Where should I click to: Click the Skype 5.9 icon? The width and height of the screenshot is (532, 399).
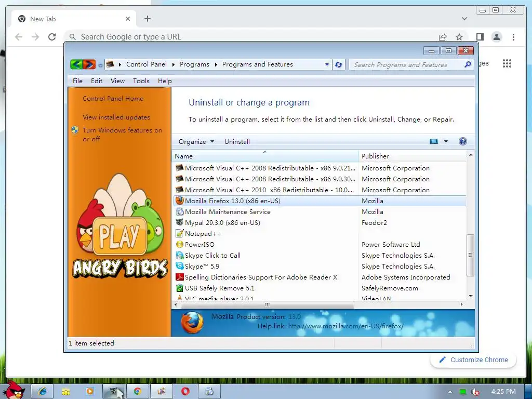179,266
